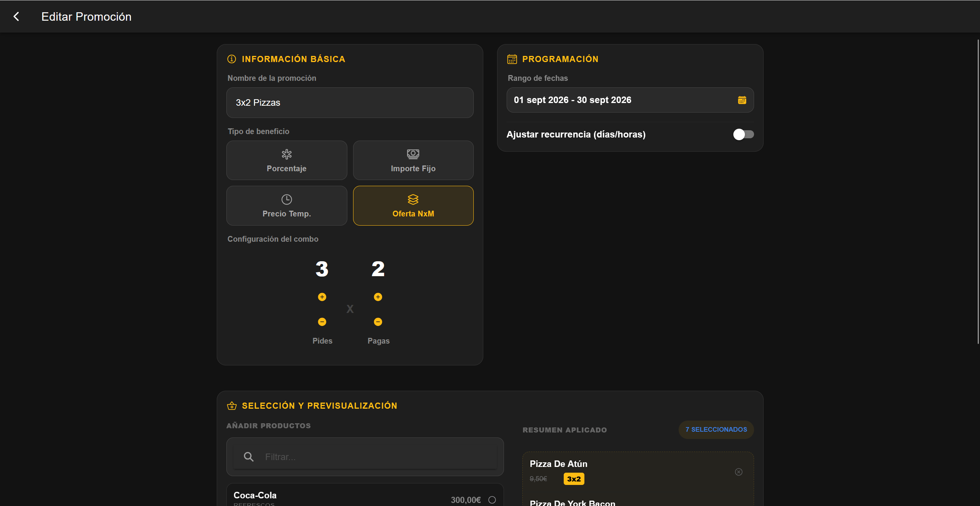This screenshot has width=980, height=506.
Task: Click the Información Básica info icon
Action: click(232, 59)
